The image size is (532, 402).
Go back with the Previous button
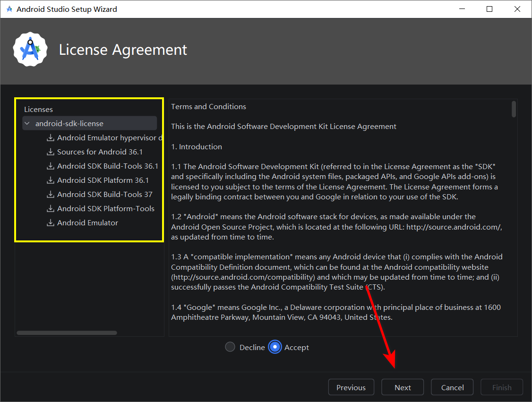tap(351, 387)
